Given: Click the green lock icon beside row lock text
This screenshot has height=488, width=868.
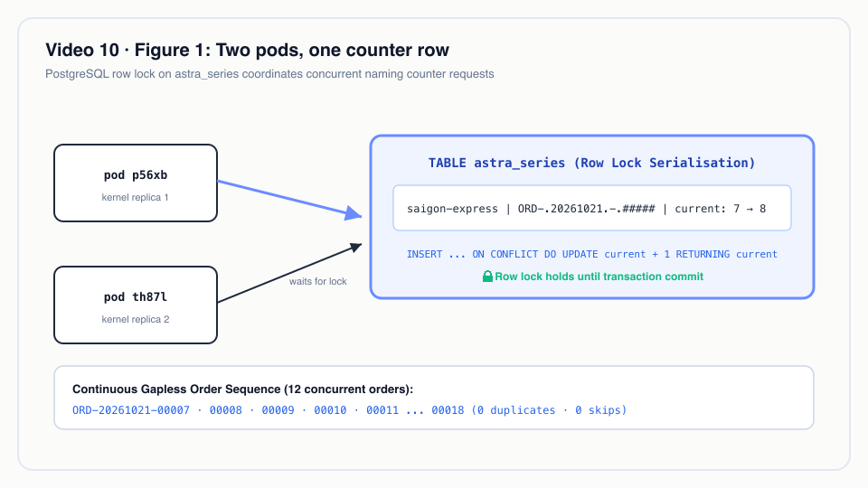Looking at the screenshot, I should click(x=487, y=277).
